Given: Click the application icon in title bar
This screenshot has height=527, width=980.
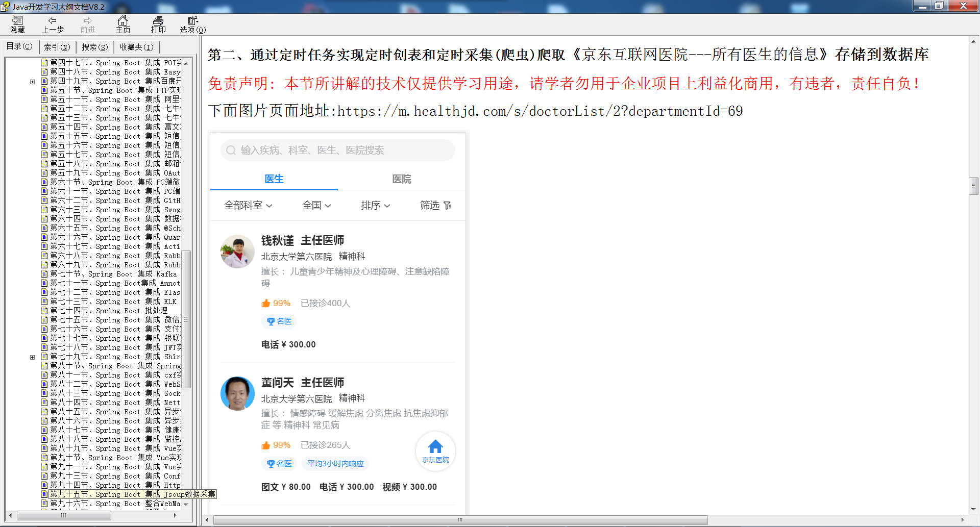Looking at the screenshot, I should click(6, 7).
